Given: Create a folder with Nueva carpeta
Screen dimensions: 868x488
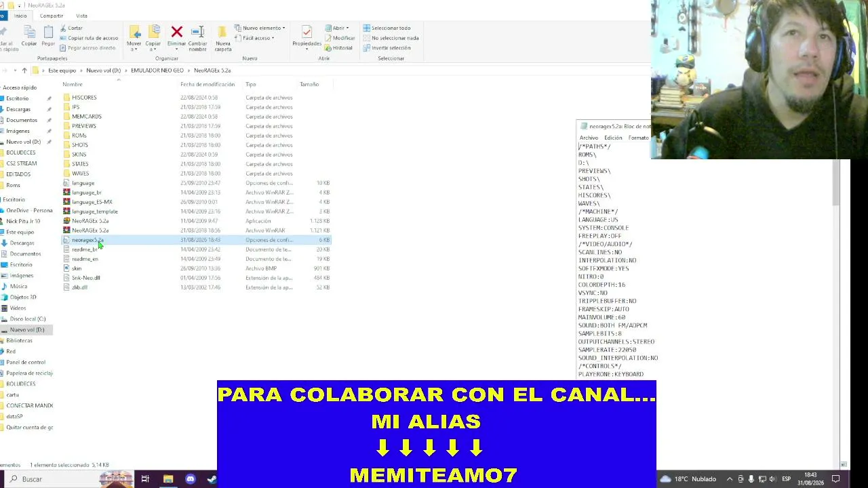Looking at the screenshot, I should pyautogui.click(x=222, y=37).
